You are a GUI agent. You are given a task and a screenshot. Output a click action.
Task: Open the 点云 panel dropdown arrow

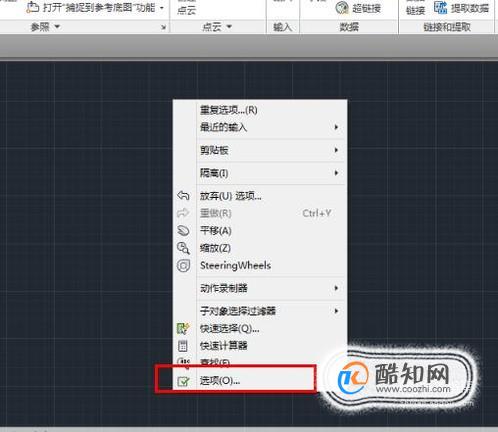229,26
